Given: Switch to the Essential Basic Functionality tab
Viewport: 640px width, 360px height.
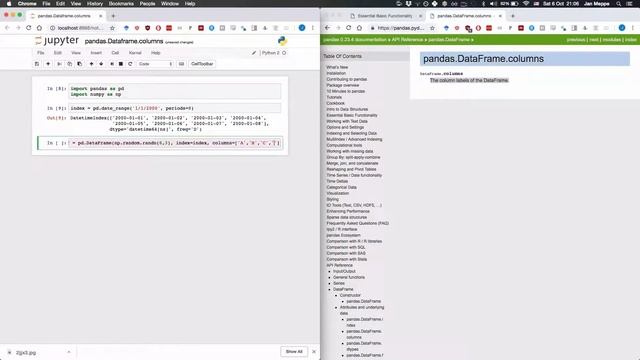Looking at the screenshot, I should tap(386, 16).
